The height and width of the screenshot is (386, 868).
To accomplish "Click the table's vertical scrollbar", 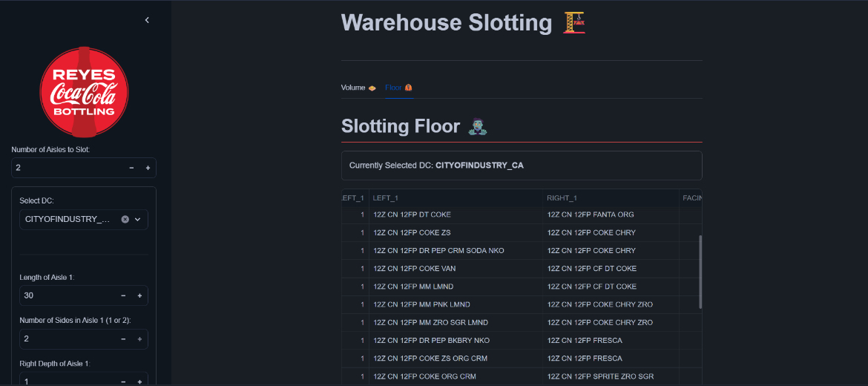I will [700, 272].
